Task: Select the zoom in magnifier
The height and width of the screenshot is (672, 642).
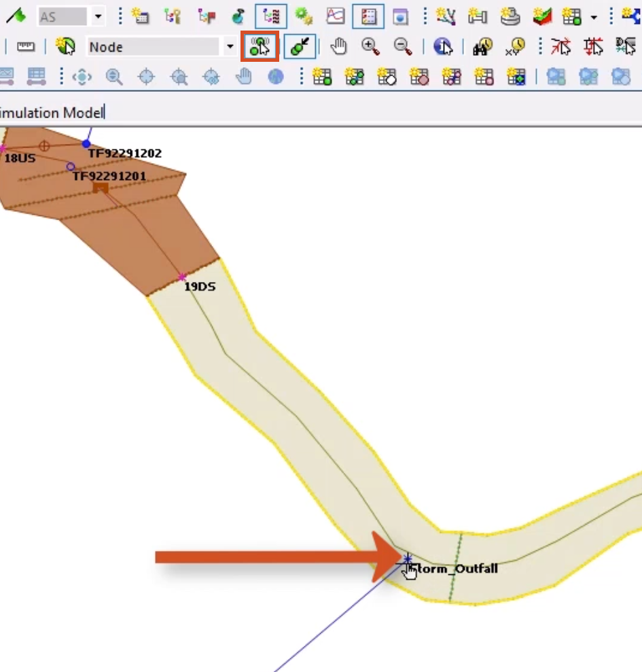Action: click(x=371, y=46)
